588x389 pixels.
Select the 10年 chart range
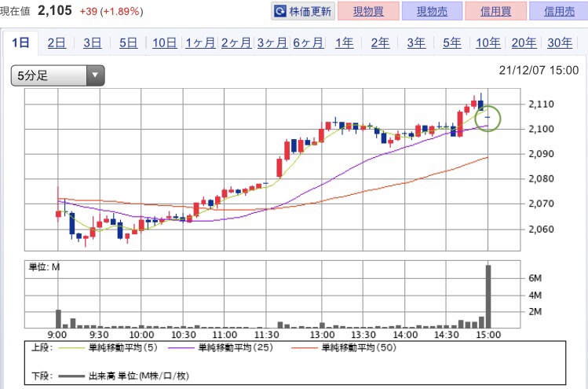(488, 42)
